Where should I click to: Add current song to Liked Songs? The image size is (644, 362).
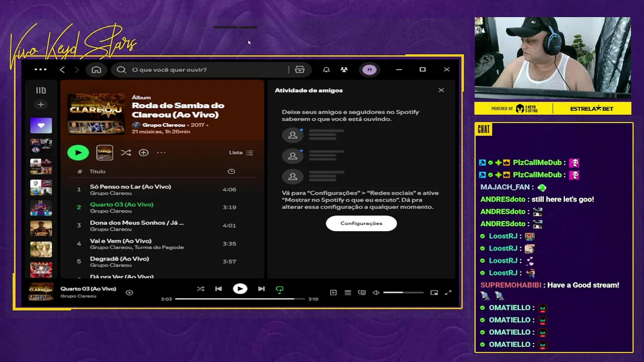tap(129, 292)
